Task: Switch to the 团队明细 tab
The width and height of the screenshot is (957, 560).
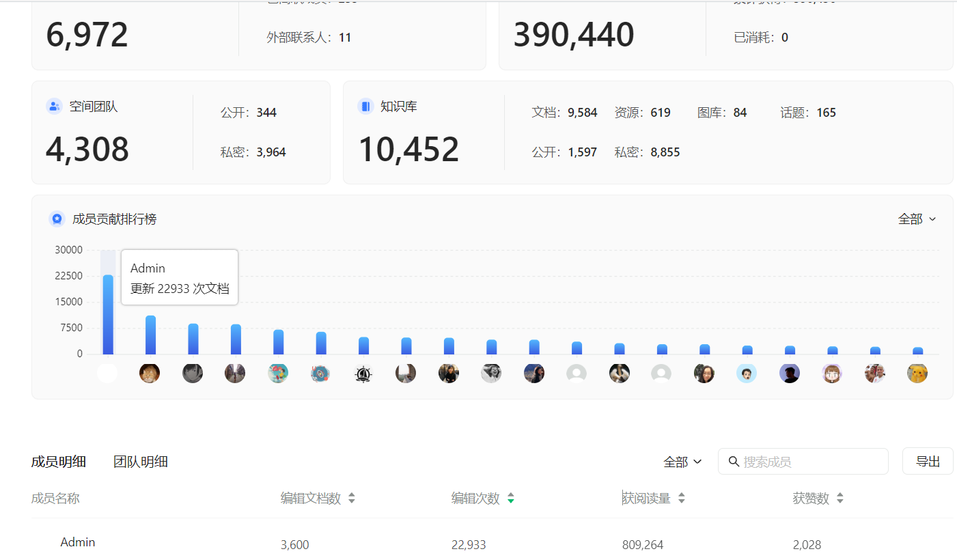Action: click(x=141, y=462)
